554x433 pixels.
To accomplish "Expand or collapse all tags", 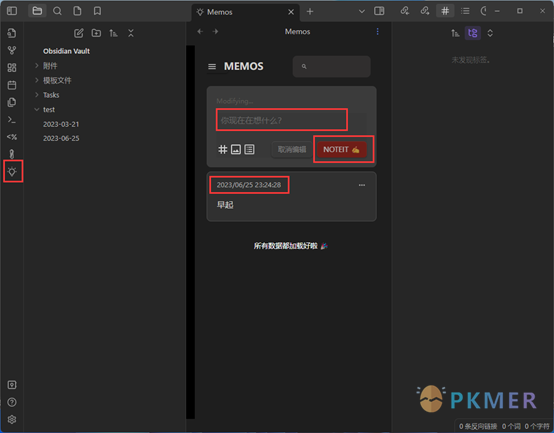I will coord(490,33).
